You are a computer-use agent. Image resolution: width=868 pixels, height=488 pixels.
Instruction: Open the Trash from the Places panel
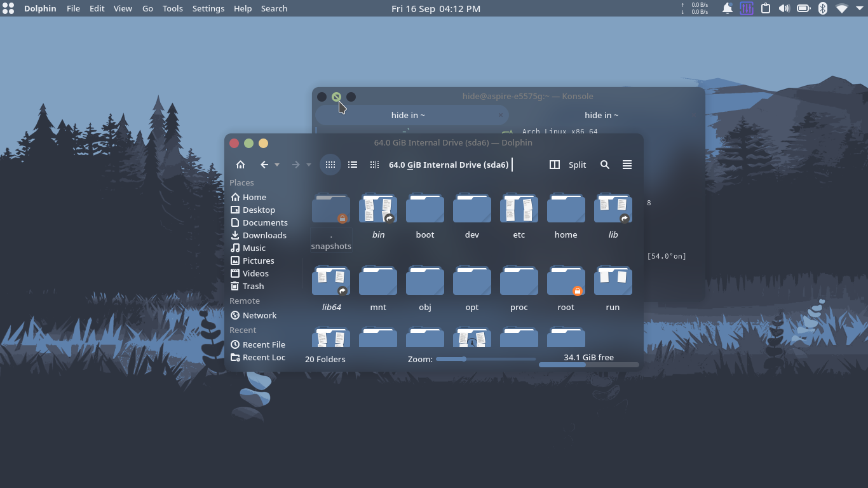coord(252,286)
